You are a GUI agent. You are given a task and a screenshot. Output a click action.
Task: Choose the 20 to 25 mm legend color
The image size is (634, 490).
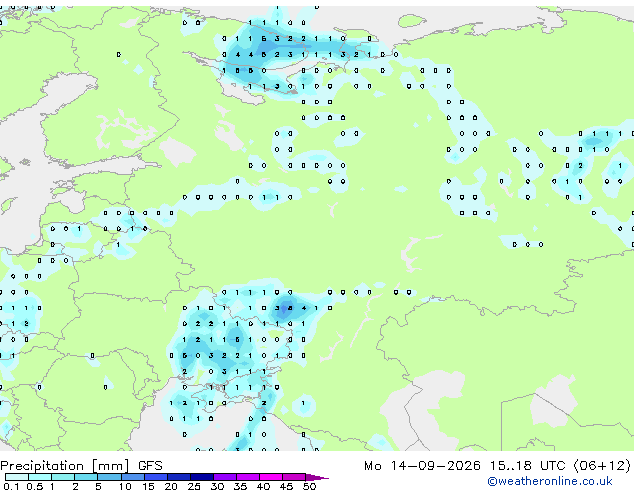click(x=179, y=477)
